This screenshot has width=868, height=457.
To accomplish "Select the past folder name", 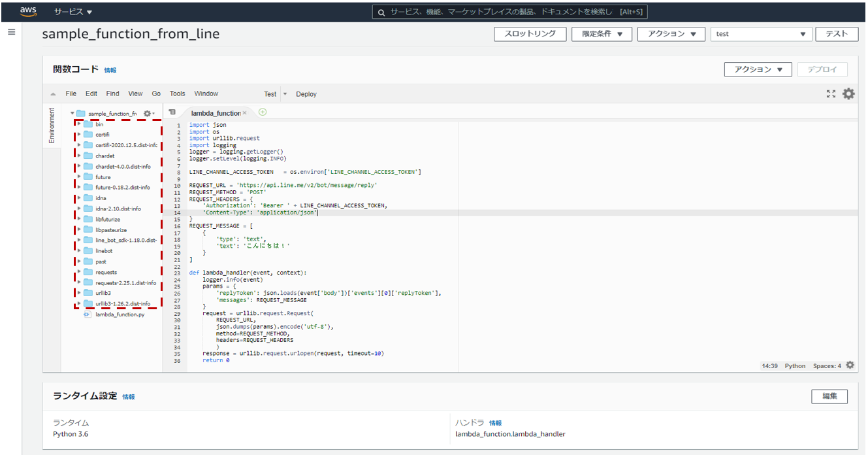I will [x=101, y=262].
